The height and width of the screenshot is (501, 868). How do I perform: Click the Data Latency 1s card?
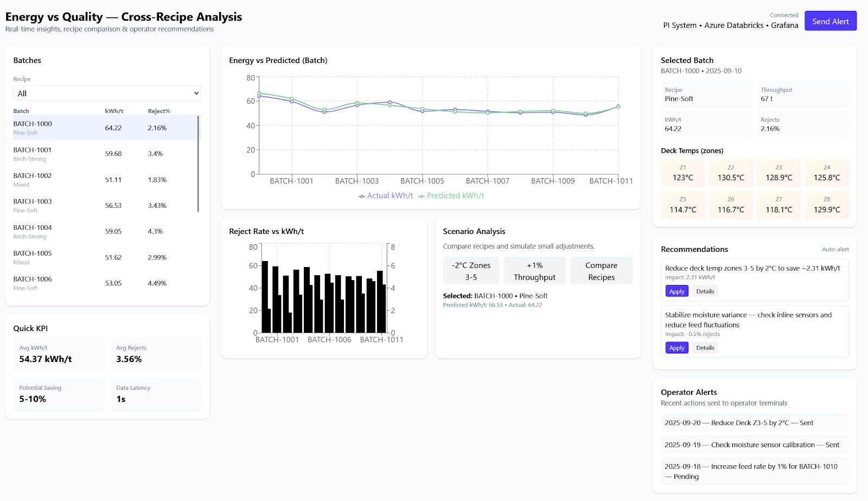pos(156,394)
